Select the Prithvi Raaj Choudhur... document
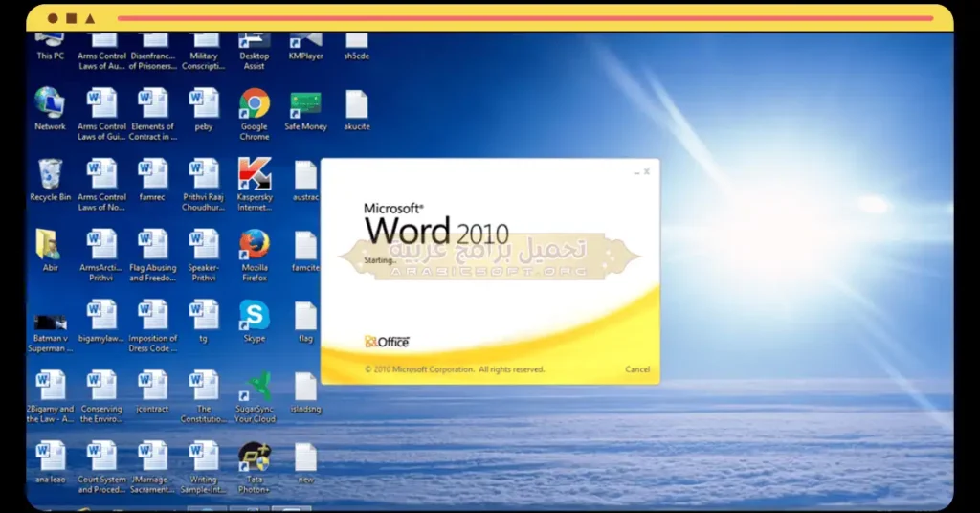 coord(204,174)
